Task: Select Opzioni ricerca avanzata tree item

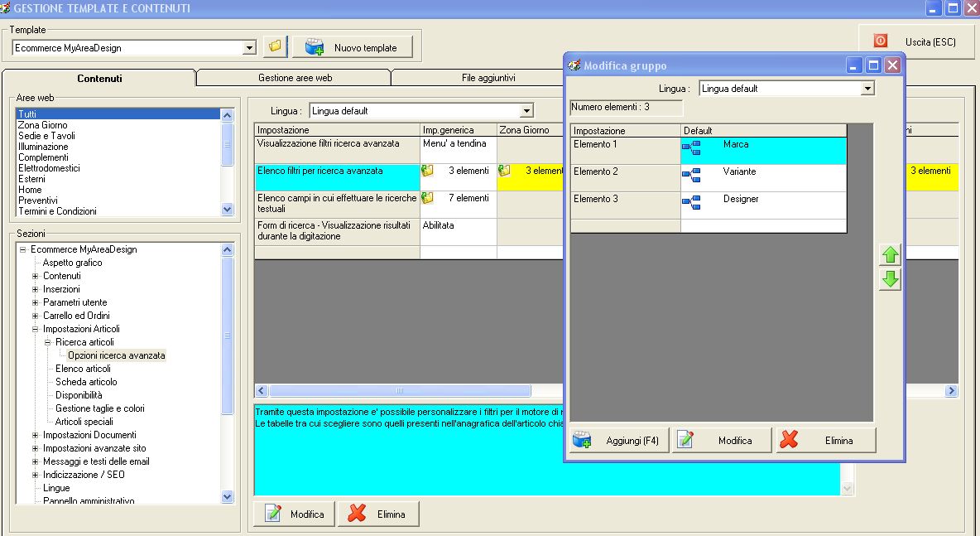Action: coord(117,355)
